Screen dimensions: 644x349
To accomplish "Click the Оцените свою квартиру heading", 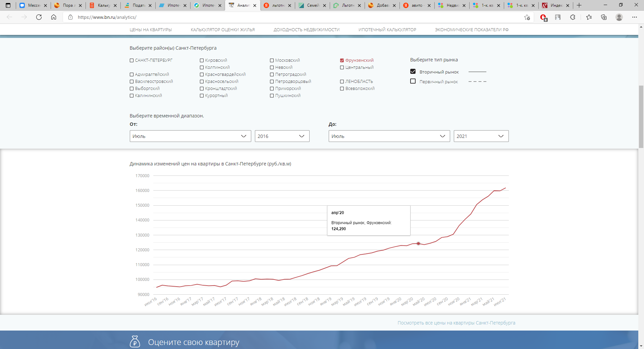I will click(194, 342).
